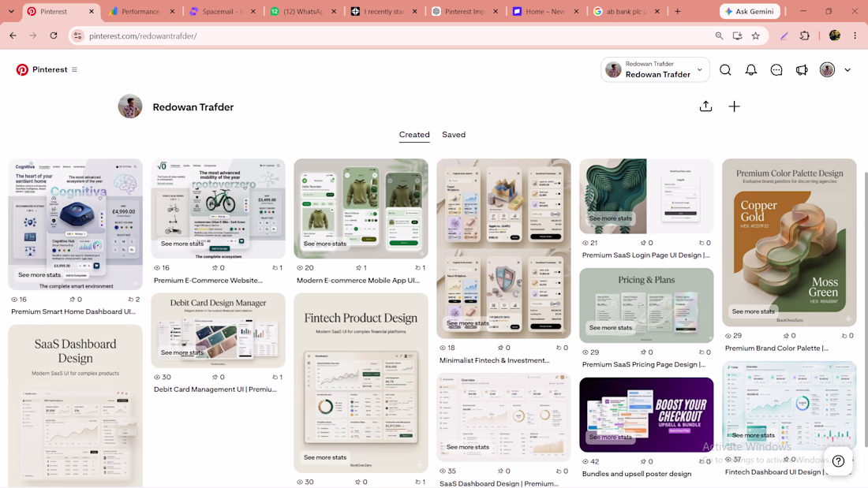
Task: Open the tab search dropdown arrow
Action: pos(11,11)
